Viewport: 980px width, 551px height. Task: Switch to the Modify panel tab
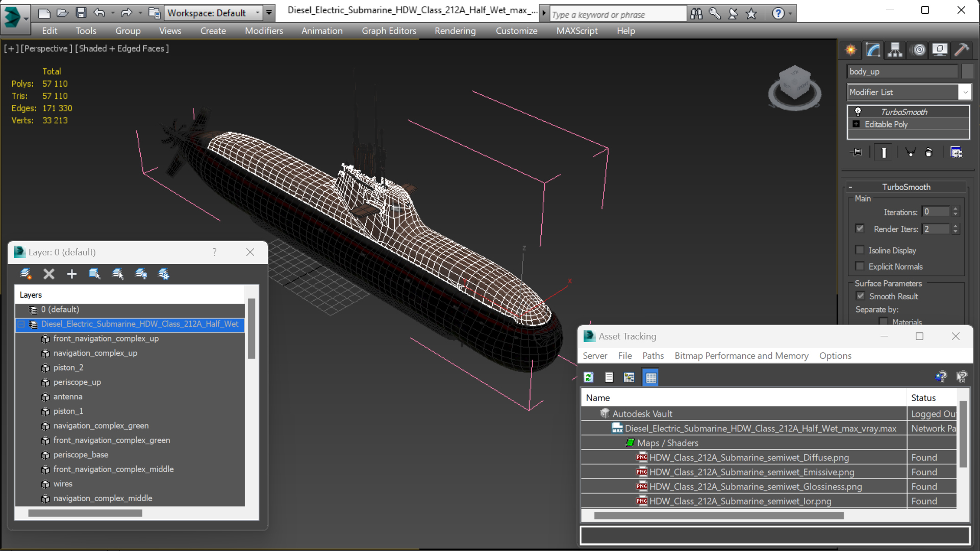pos(873,50)
